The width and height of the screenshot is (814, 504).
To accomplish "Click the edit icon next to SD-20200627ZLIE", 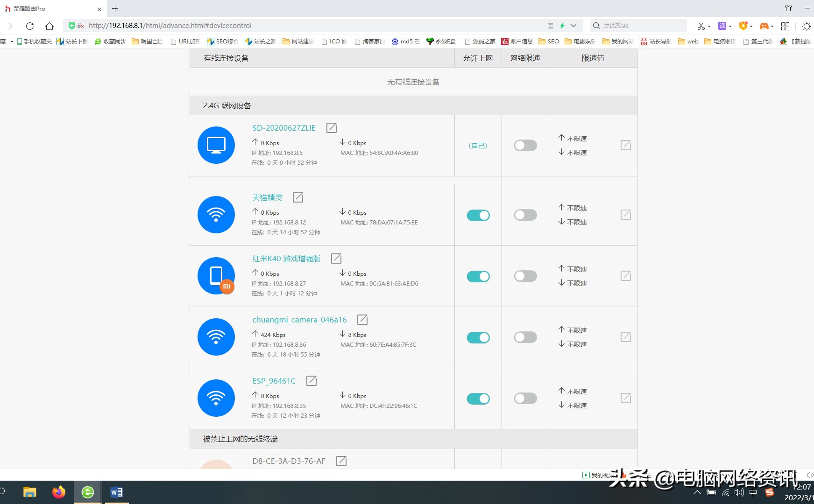I will click(x=332, y=127).
